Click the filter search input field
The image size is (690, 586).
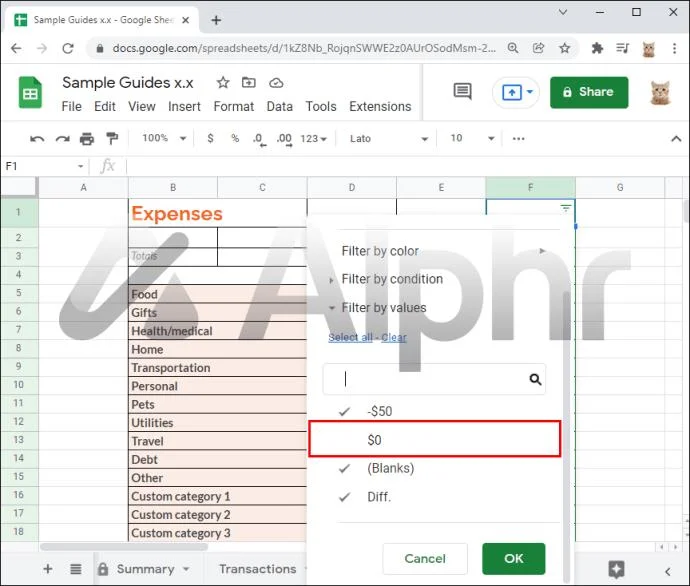pos(434,379)
